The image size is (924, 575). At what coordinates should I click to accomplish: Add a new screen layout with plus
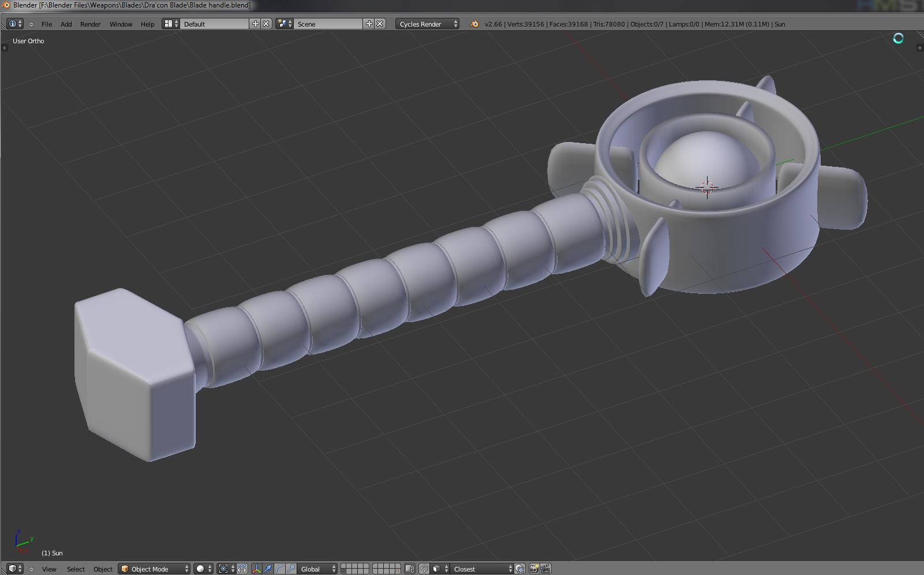[x=256, y=24]
